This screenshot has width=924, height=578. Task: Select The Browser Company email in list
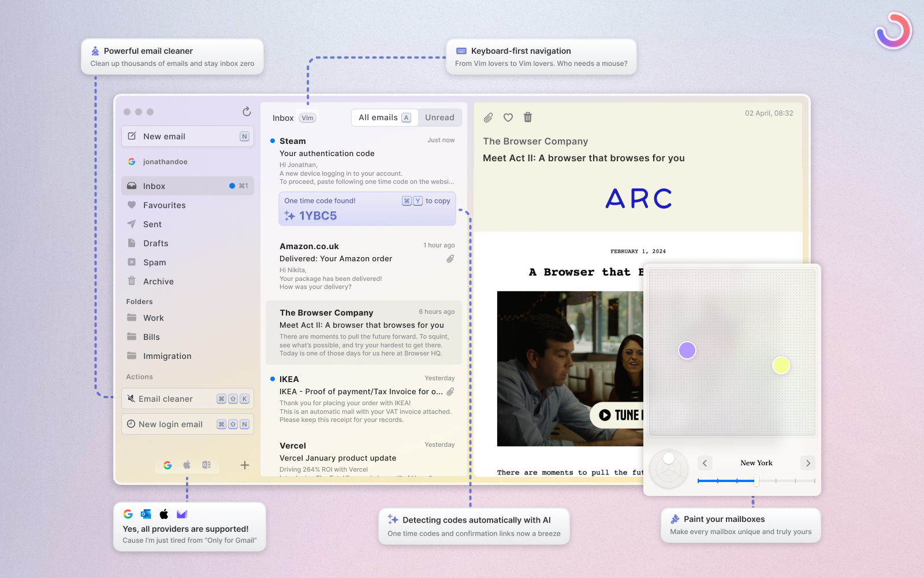364,332
